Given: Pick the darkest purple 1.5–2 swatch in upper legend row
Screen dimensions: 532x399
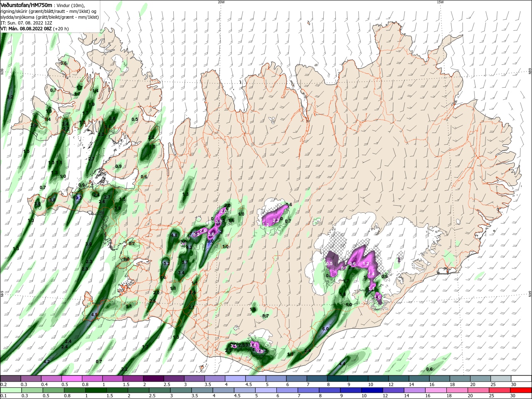Looking at the screenshot, I should coord(153,379).
